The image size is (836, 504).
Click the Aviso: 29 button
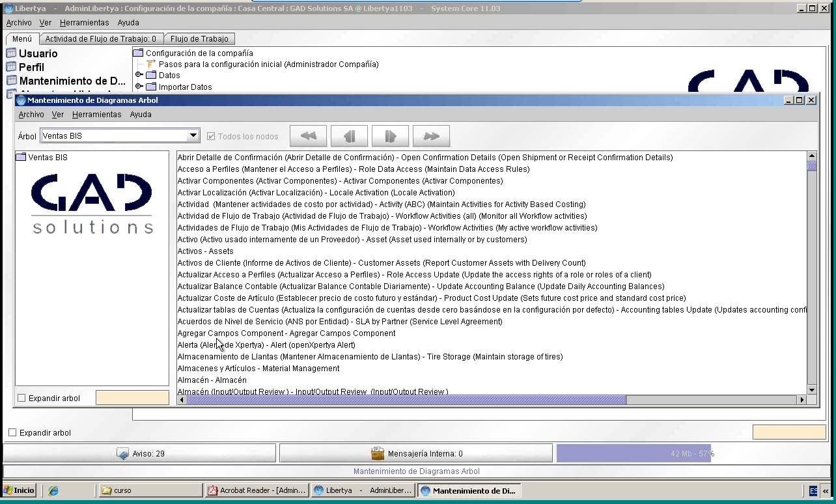140,453
